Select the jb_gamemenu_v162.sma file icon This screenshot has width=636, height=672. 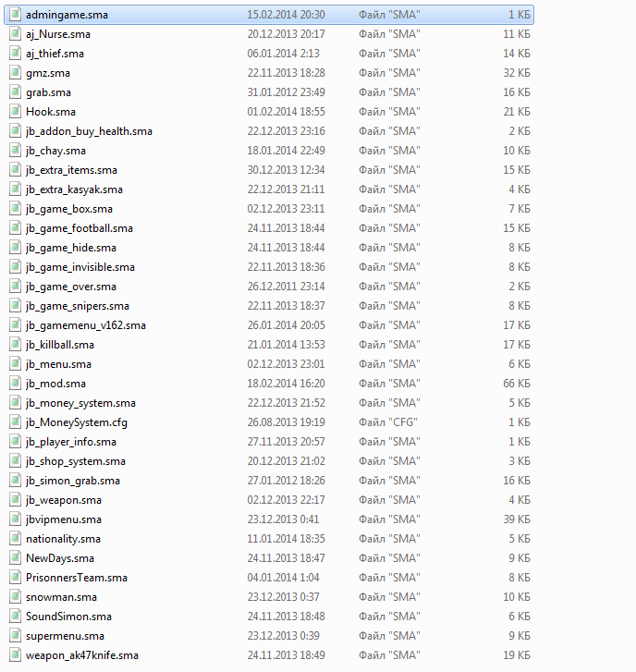coord(15,325)
